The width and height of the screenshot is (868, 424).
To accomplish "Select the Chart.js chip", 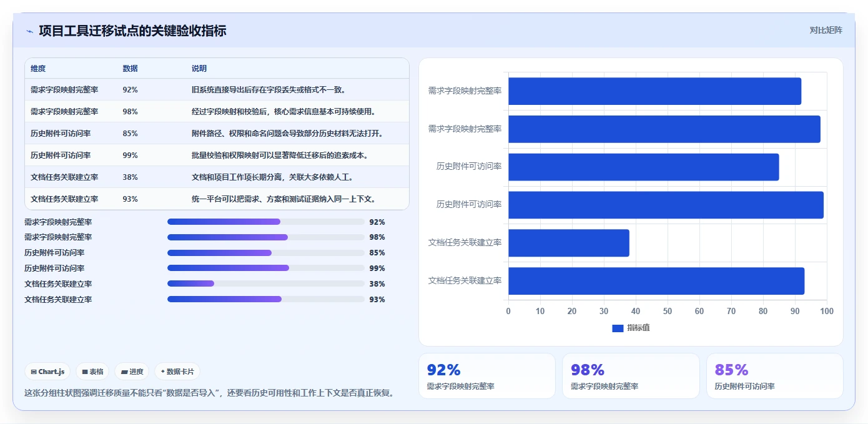I will (x=47, y=372).
